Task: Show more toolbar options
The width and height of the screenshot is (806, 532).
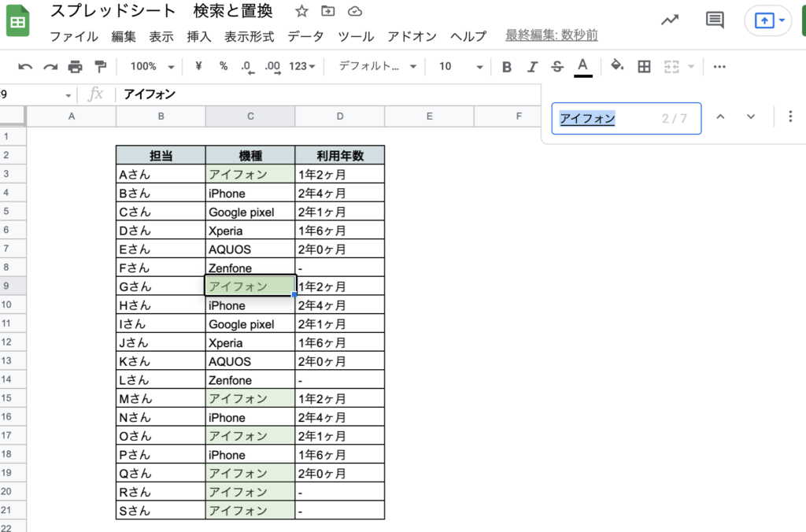Action: [x=719, y=66]
